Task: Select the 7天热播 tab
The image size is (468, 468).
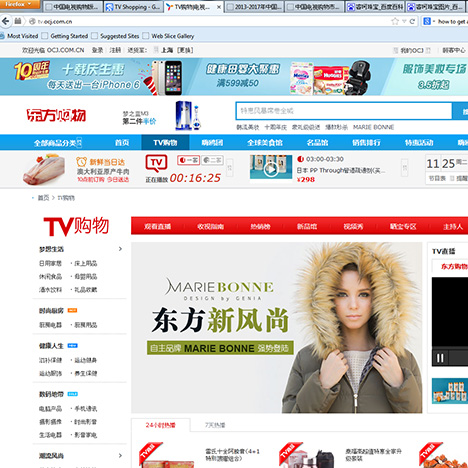Action: point(215,425)
